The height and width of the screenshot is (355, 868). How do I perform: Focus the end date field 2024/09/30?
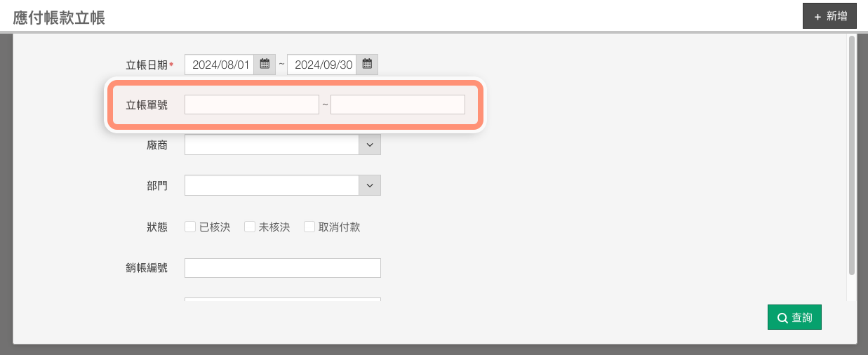point(322,65)
